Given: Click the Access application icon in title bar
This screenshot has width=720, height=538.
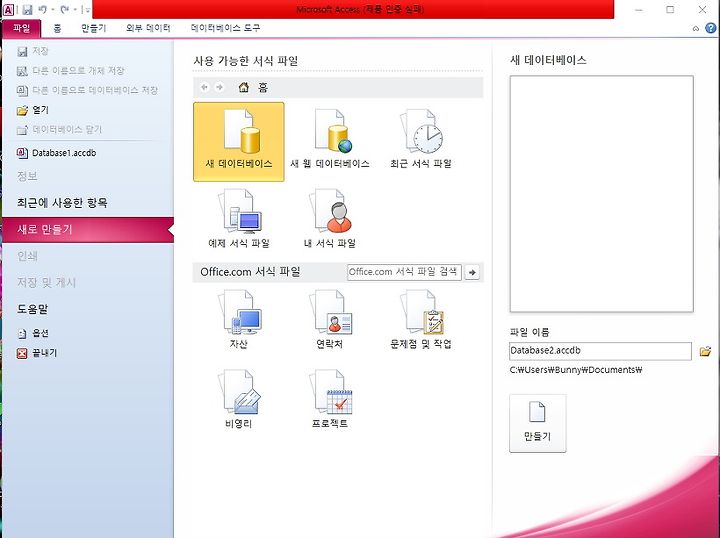Looking at the screenshot, I should (8, 9).
